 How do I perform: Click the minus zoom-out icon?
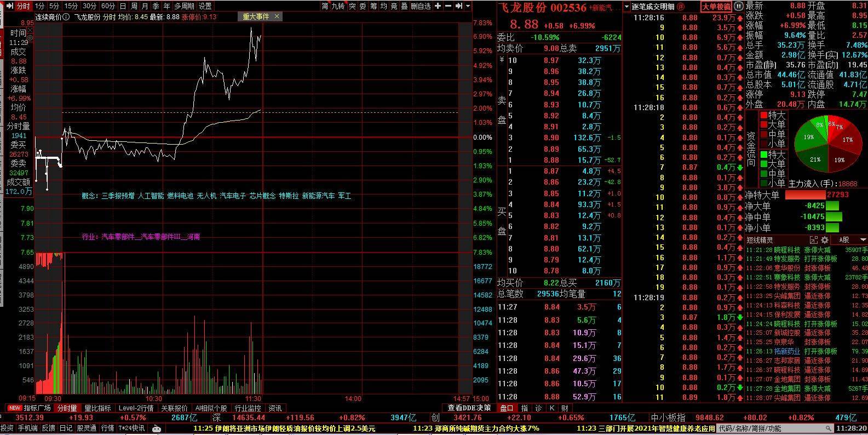[x=449, y=6]
